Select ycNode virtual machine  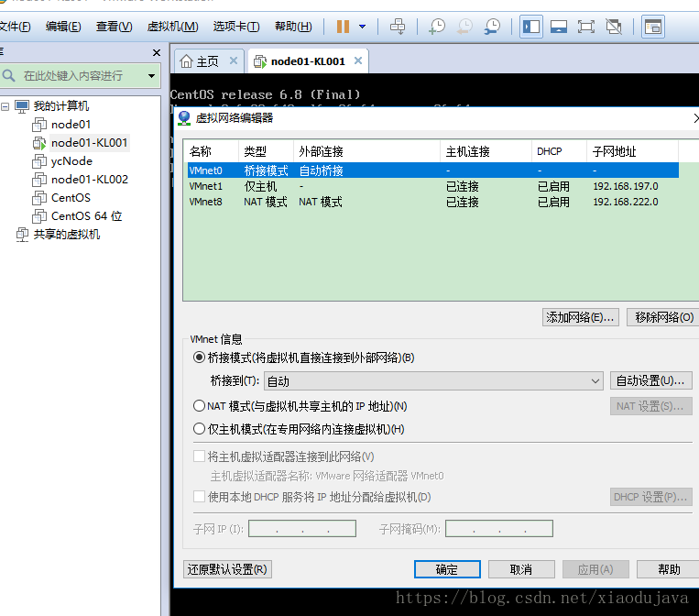coord(71,161)
